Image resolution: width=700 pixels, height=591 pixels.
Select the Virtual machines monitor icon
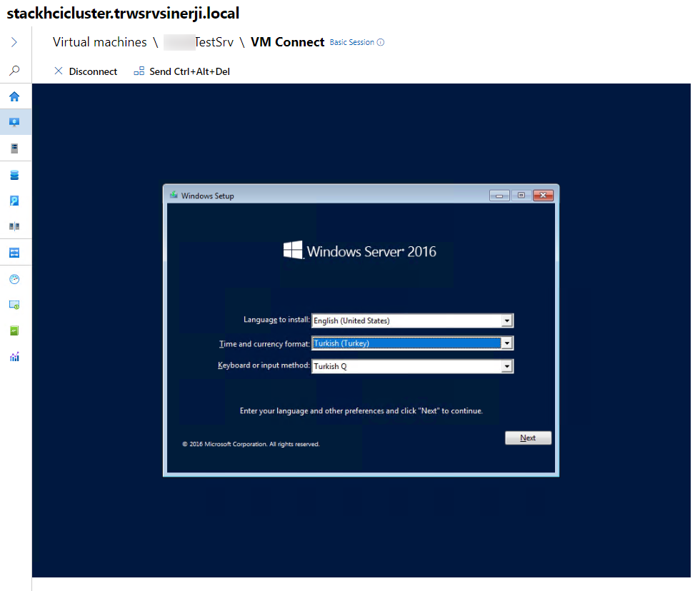[14, 122]
